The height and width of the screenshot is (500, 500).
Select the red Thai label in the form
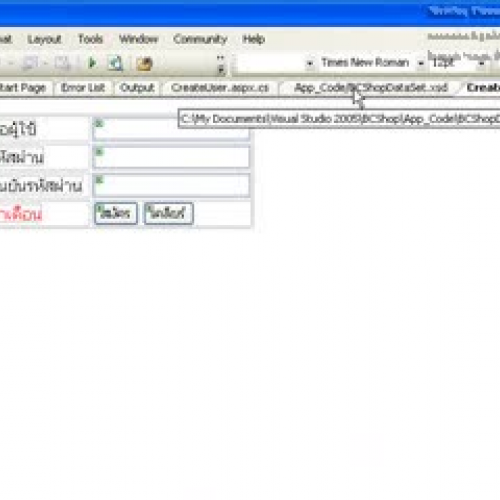click(21, 214)
